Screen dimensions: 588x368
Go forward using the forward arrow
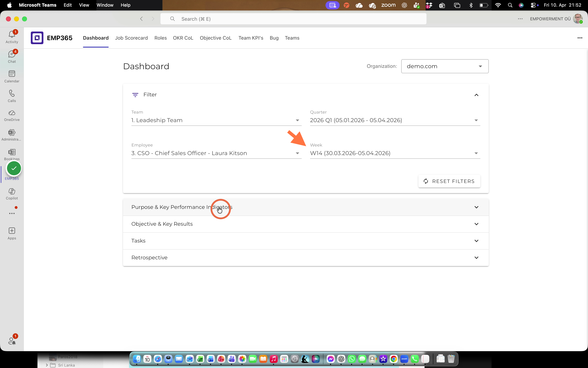click(x=153, y=19)
